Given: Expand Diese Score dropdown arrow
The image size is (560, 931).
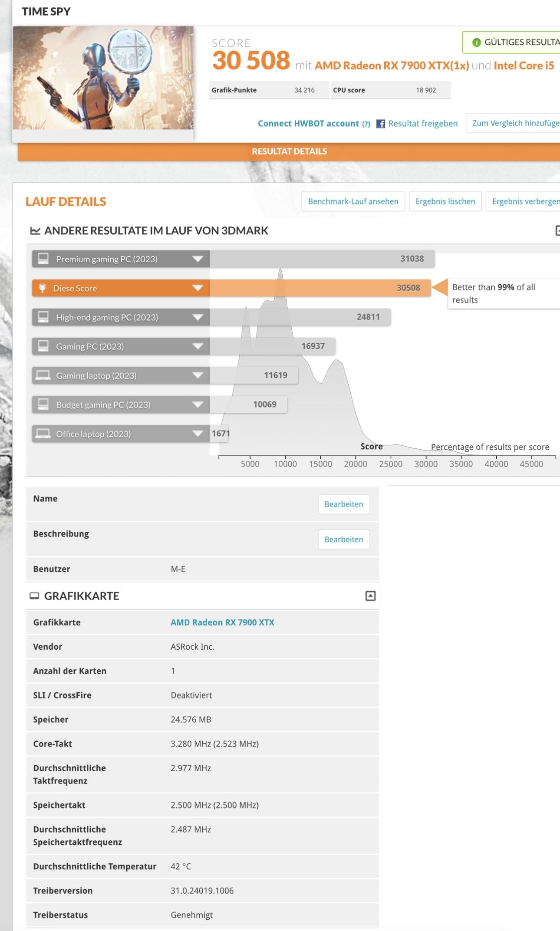Looking at the screenshot, I should (x=198, y=288).
